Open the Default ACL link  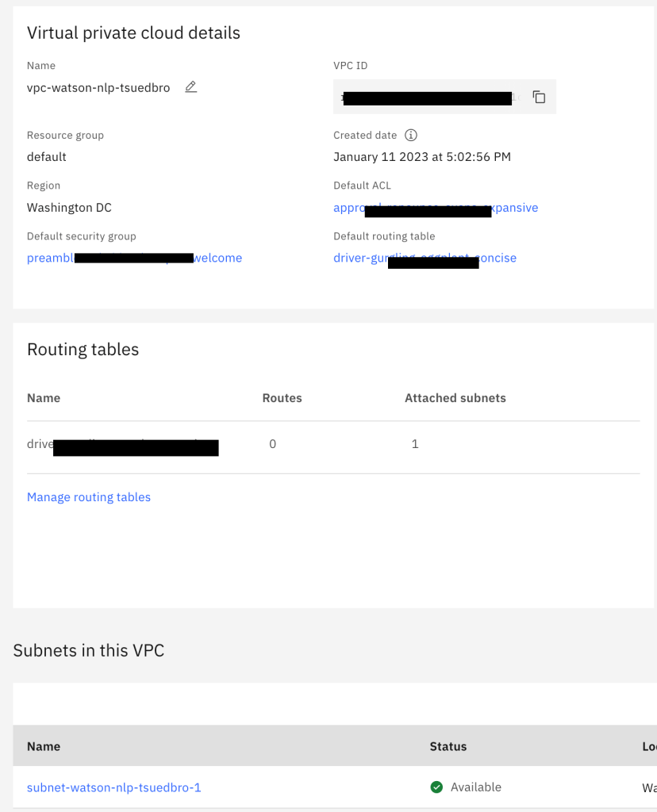pyautogui.click(x=436, y=208)
